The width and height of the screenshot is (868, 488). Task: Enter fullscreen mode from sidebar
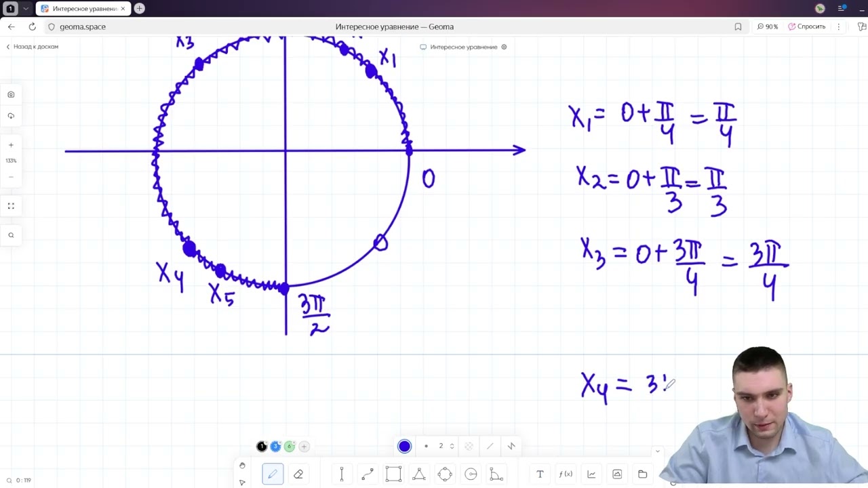coord(11,206)
